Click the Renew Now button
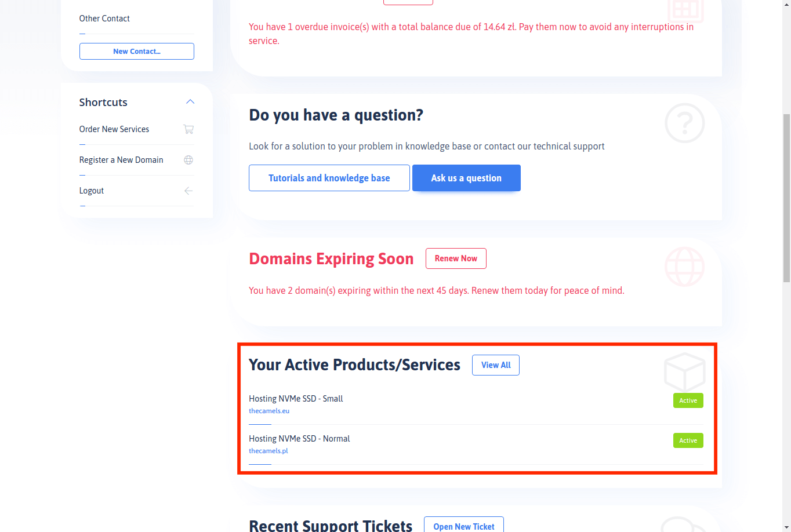791x532 pixels. pos(456,258)
